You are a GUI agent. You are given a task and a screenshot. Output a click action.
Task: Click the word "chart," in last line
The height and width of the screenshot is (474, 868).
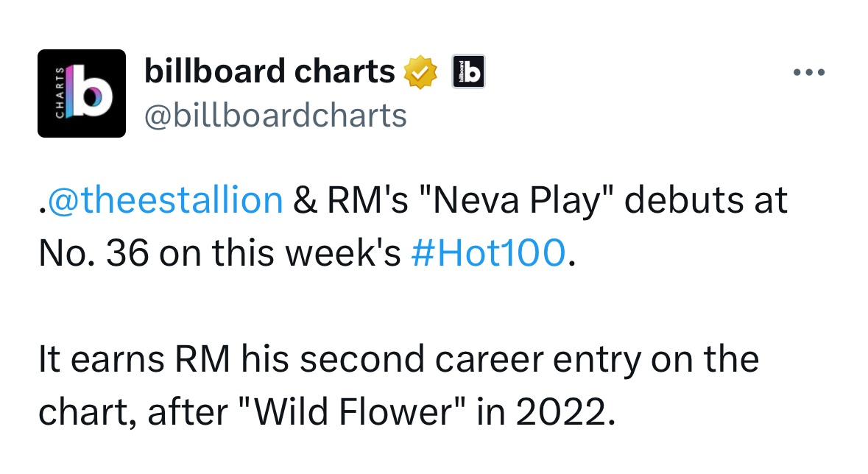(88, 412)
